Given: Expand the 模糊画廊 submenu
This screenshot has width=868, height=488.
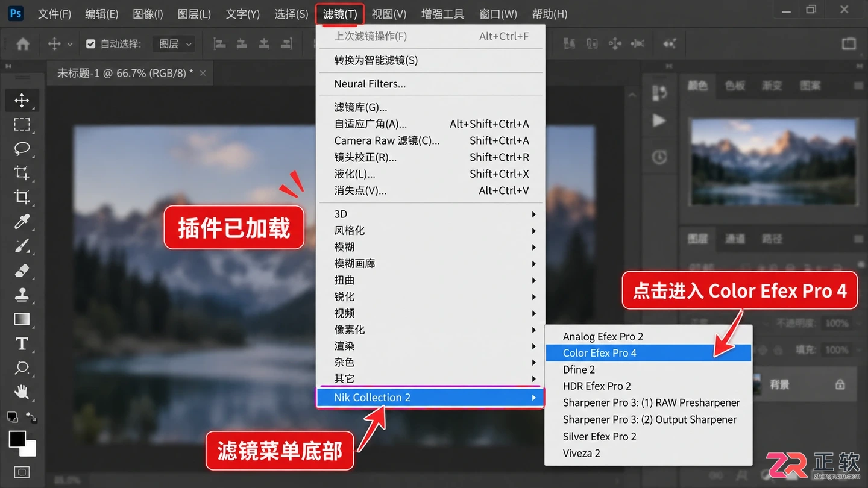Looking at the screenshot, I should pos(431,263).
